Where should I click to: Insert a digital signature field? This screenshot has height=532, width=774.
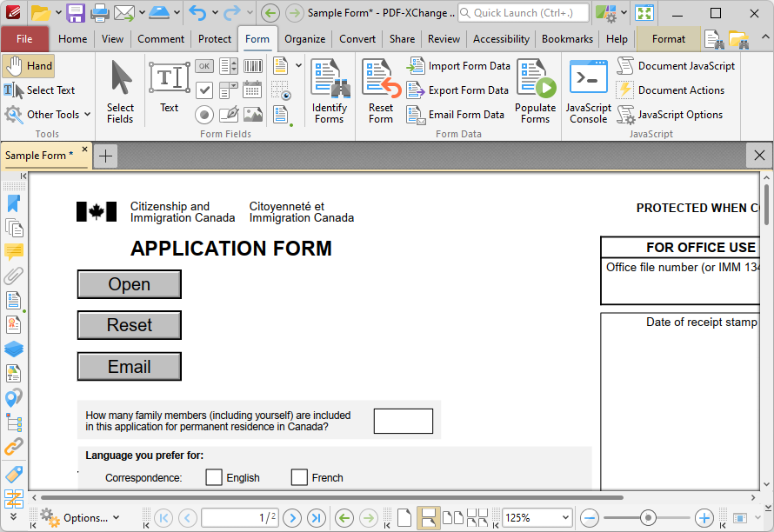tap(229, 115)
